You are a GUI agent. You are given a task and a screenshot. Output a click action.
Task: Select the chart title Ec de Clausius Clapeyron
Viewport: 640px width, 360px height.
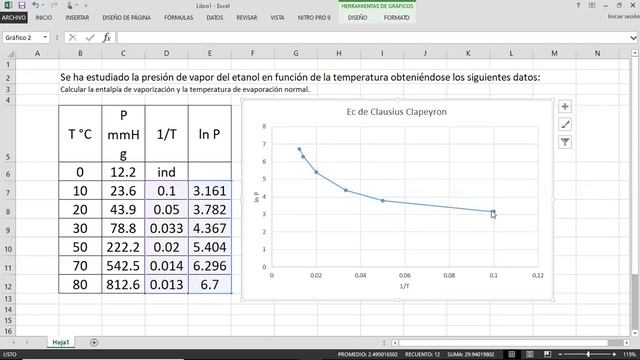point(396,112)
